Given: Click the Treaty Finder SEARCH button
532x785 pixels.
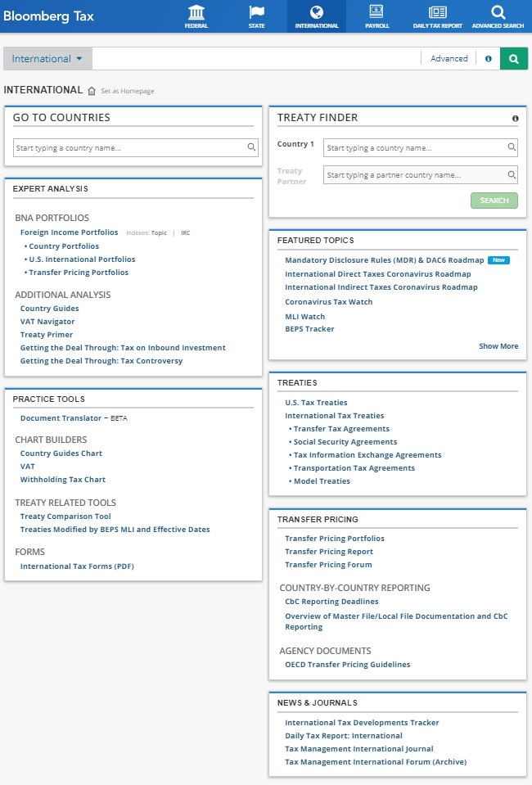Looking at the screenshot, I should tap(494, 201).
